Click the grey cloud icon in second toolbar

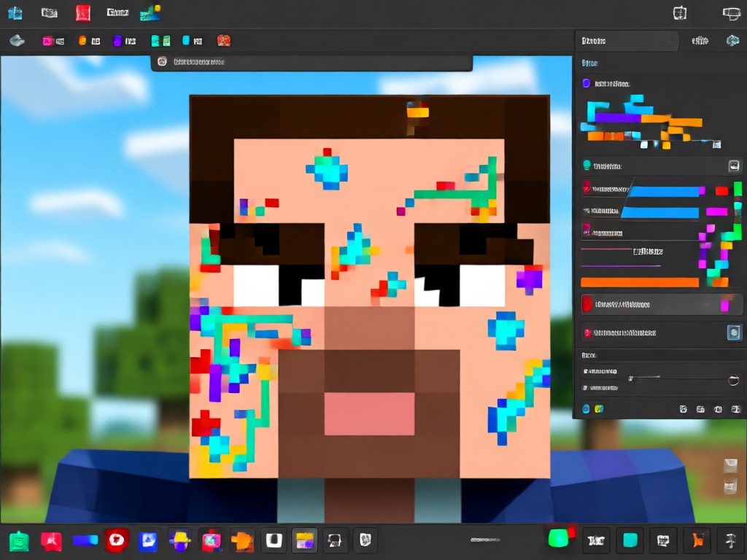[x=18, y=41]
